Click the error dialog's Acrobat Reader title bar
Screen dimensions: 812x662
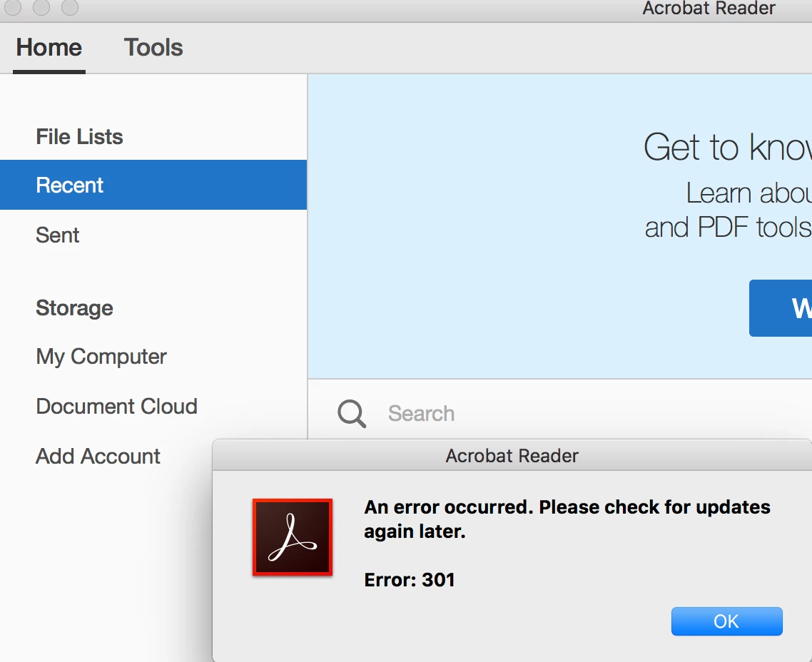click(512, 455)
